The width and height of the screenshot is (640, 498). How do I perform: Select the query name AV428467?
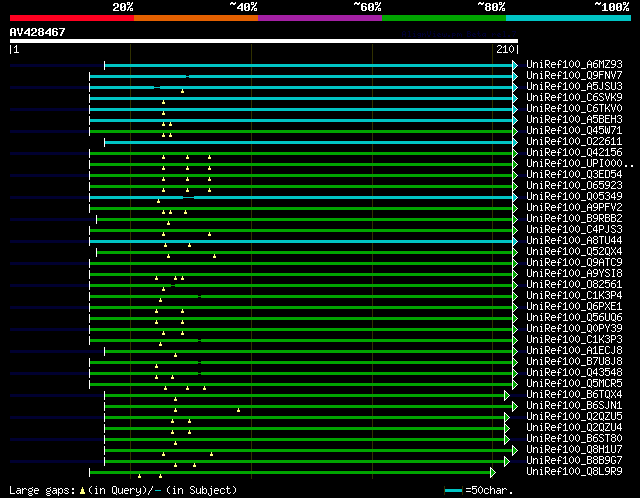(x=38, y=32)
